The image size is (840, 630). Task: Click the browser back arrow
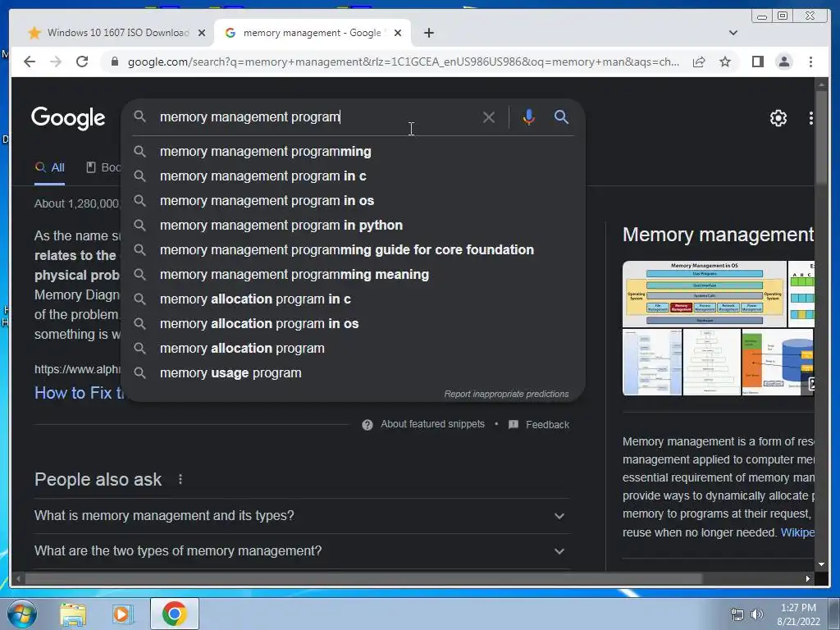(x=30, y=62)
